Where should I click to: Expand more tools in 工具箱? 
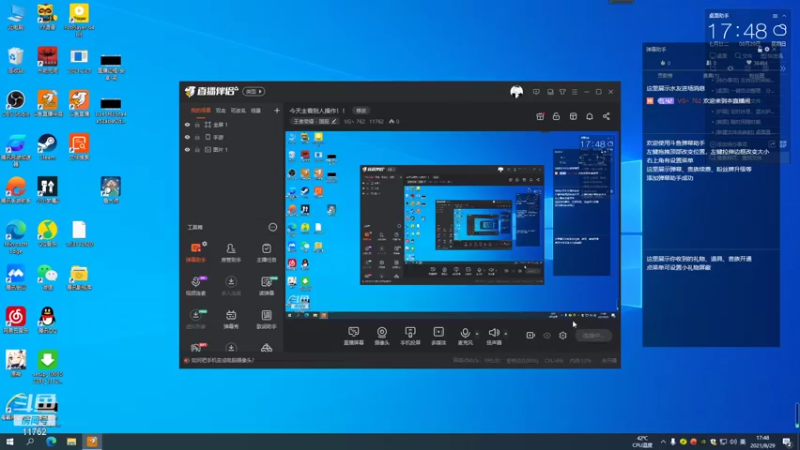click(272, 227)
